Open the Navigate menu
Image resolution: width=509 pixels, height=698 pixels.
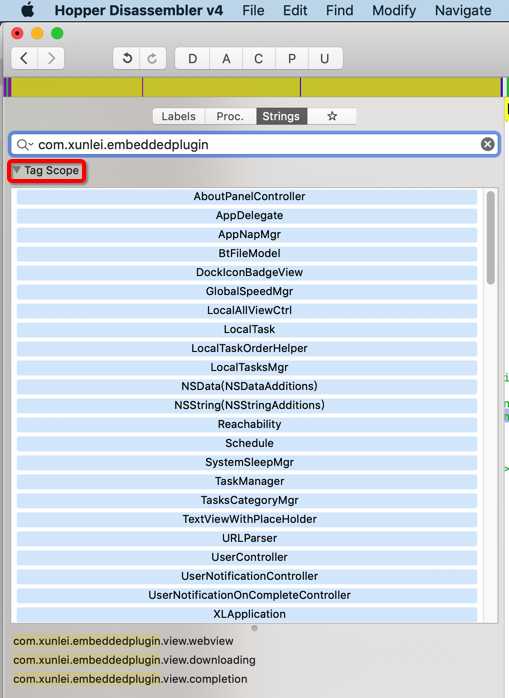[x=463, y=10]
